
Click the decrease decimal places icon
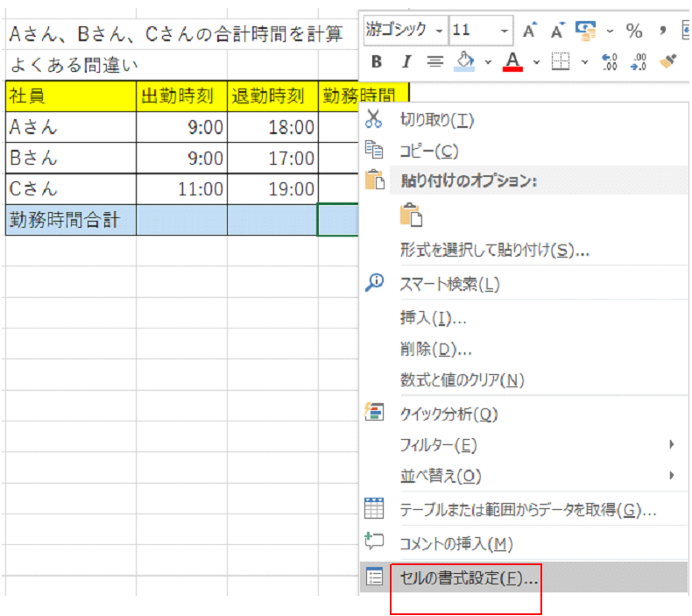[x=639, y=61]
